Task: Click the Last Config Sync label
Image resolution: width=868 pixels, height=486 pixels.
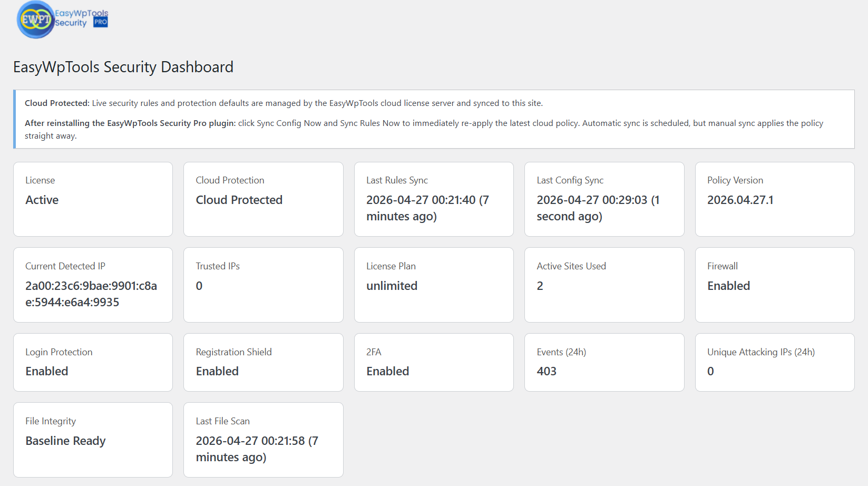Action: [570, 180]
